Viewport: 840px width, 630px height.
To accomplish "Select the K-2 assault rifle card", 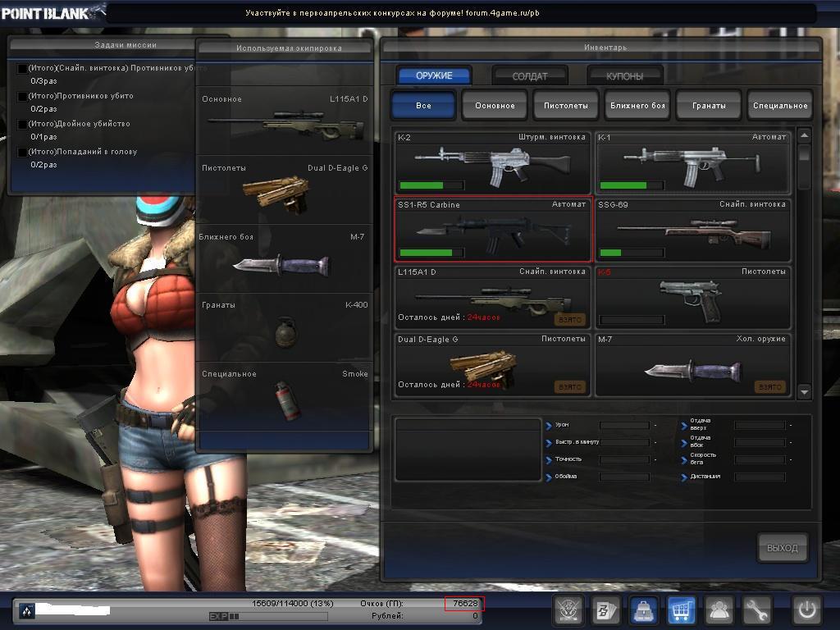I will point(492,162).
